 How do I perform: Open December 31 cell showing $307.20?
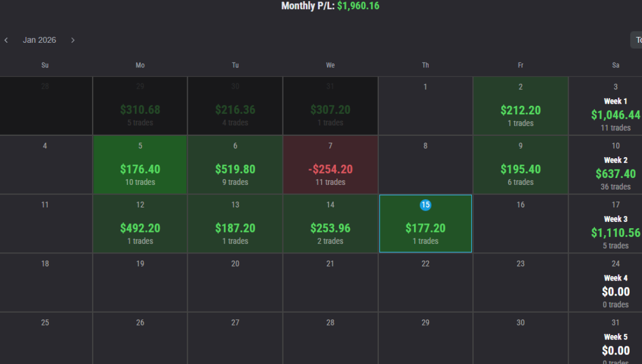click(x=331, y=106)
